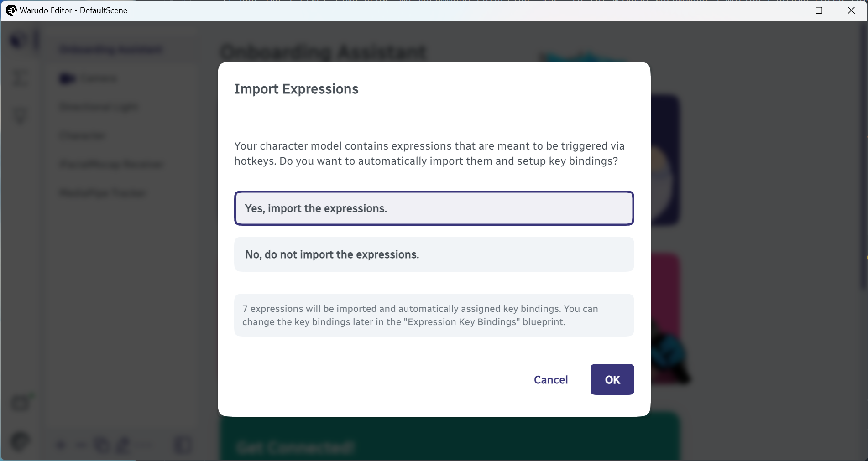This screenshot has width=868, height=461.
Task: Confirm the dialog with the OK button
Action: pyautogui.click(x=612, y=379)
